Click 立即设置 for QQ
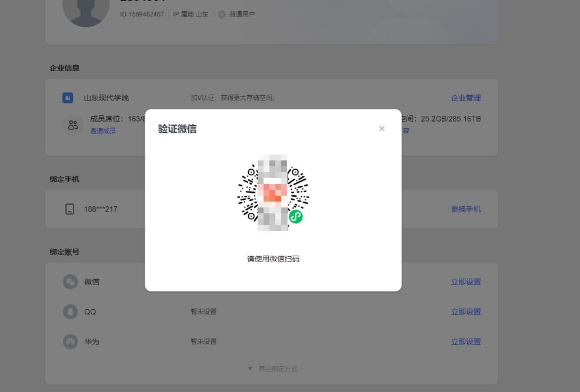Screen dimensions: 580x392 point(466,312)
